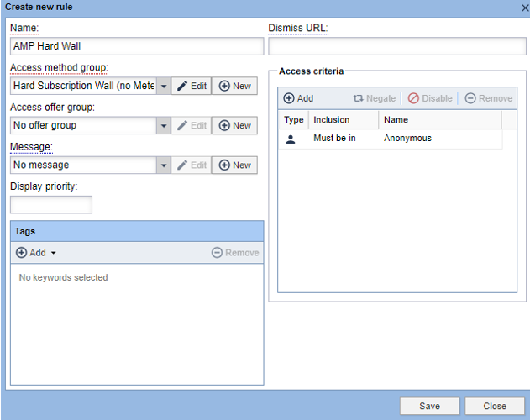
Task: Click Remove in Access criteria toolbar
Action: [x=488, y=98]
